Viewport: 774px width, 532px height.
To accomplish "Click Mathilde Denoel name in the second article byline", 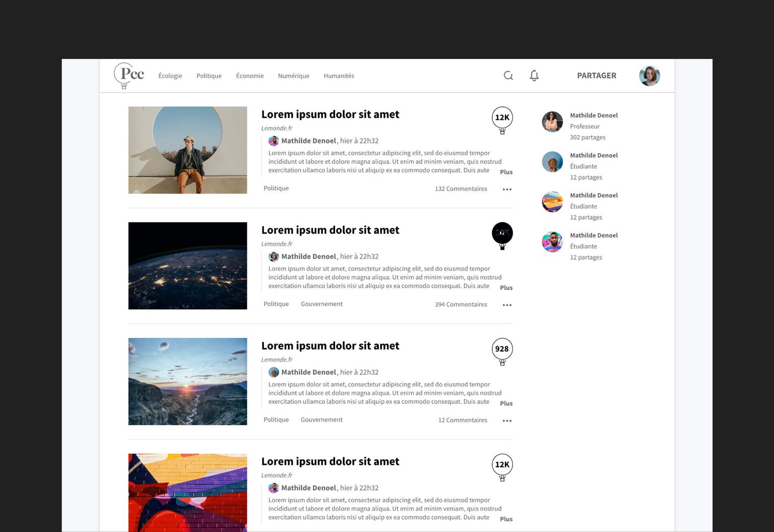I will click(308, 256).
